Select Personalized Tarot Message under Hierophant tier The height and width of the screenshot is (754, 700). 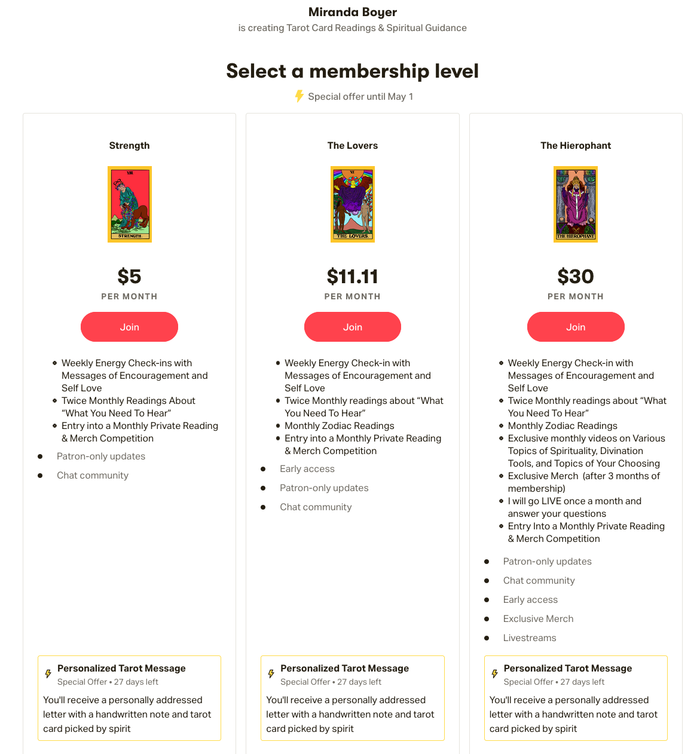tap(568, 669)
